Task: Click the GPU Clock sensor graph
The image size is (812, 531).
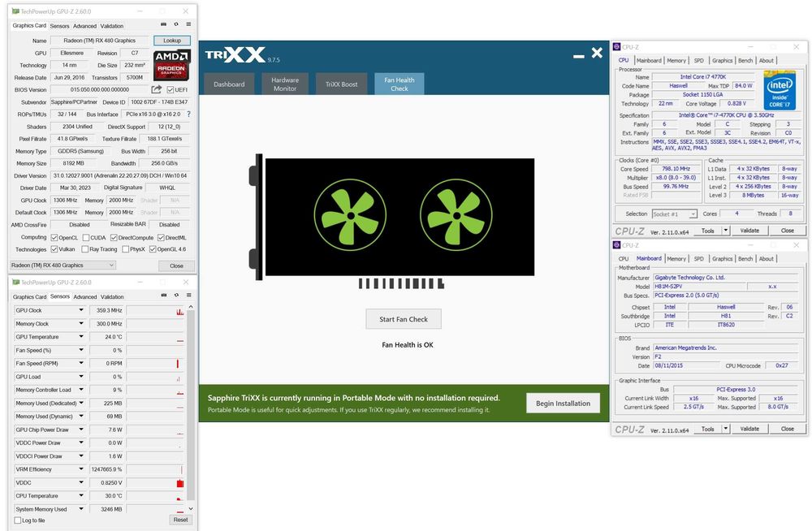Action: tap(155, 310)
